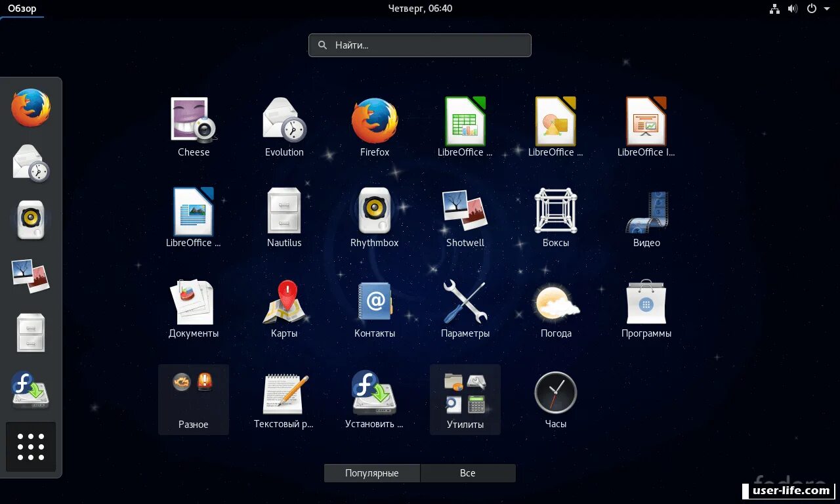Click the volume speaker icon in top bar
This screenshot has height=504, width=840.
tap(793, 9)
